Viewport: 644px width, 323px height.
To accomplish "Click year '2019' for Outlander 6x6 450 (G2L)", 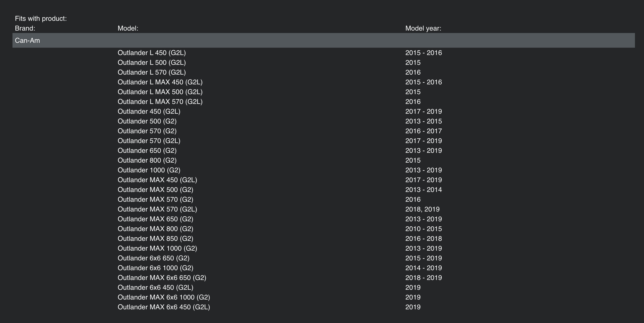I will 413,287.
